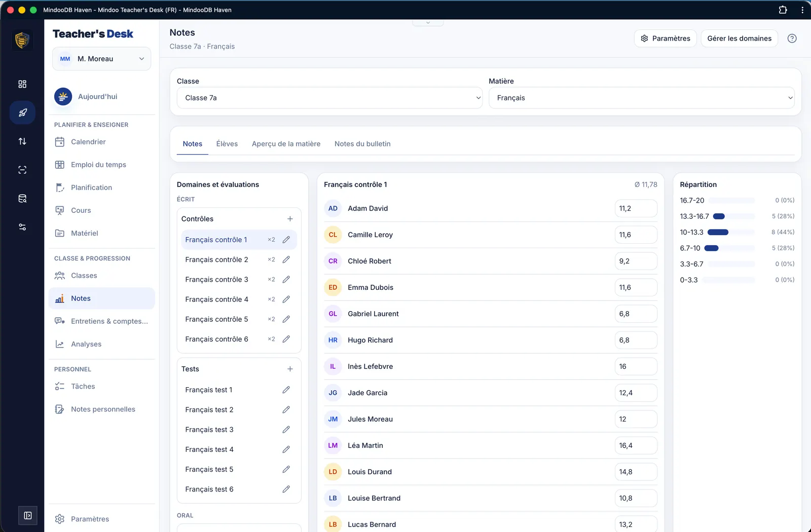Open Matériel in the sidebar
The image size is (811, 532).
[101, 233]
